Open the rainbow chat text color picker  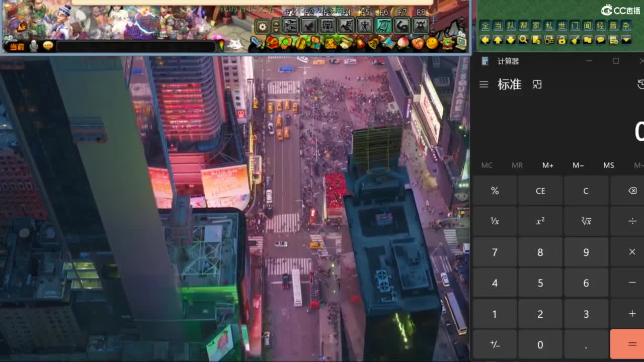pos(221,46)
